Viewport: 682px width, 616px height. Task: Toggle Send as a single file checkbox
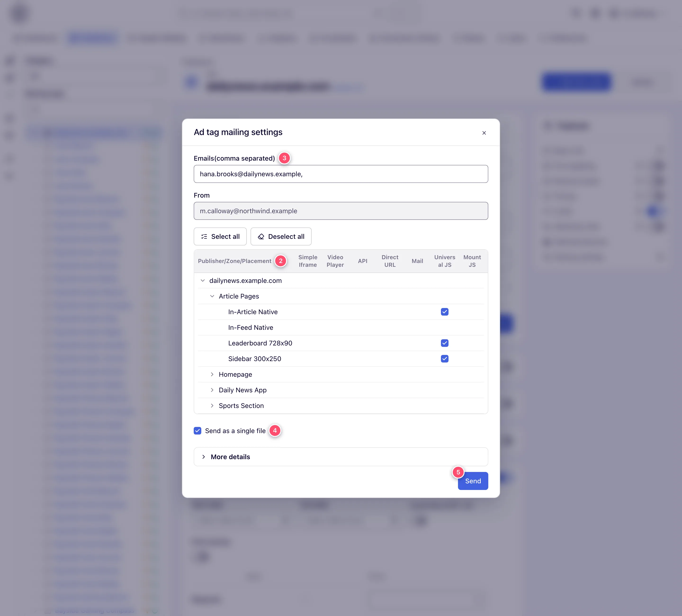(197, 430)
